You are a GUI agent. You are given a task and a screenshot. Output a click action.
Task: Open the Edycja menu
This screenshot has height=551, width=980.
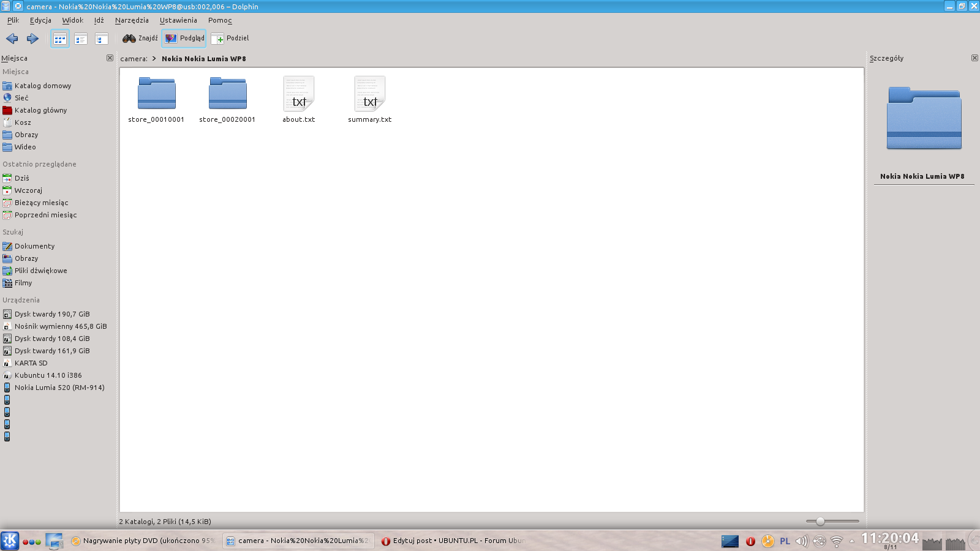[x=40, y=20]
